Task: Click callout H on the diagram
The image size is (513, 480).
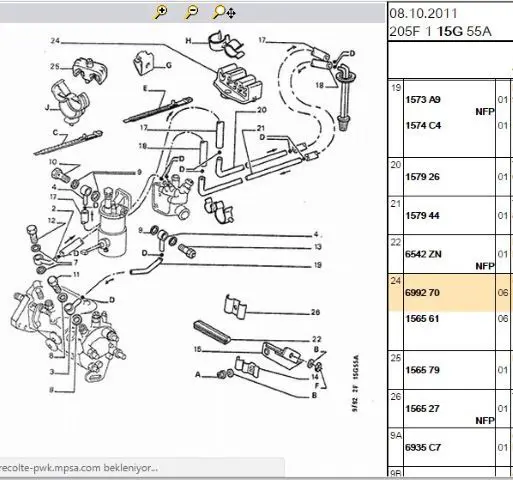Action: (188, 41)
